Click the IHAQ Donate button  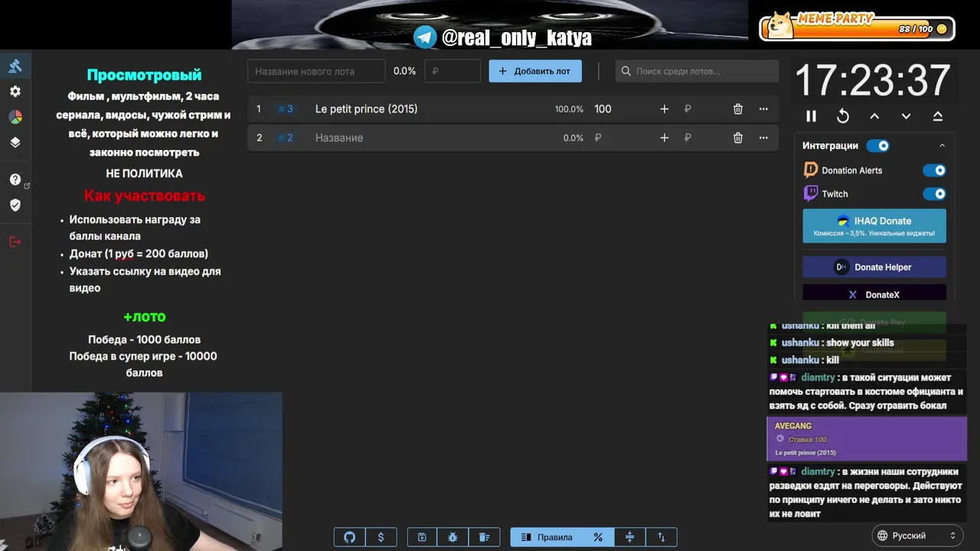click(x=874, y=226)
